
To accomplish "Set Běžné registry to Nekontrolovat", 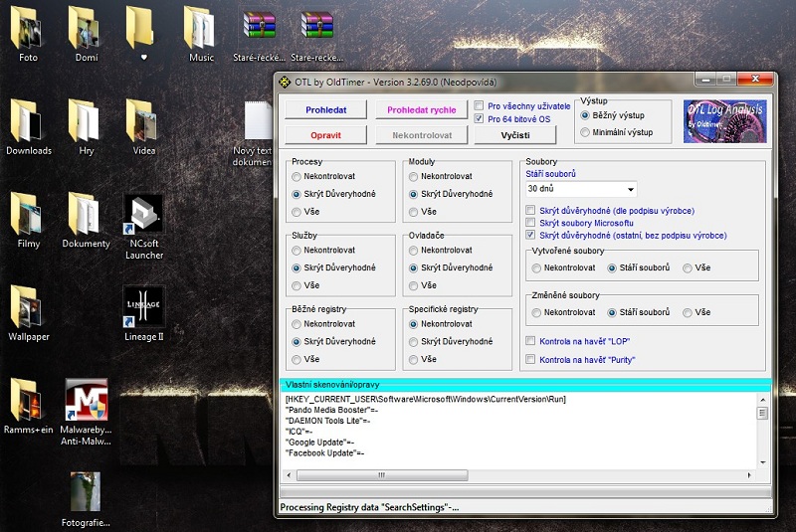I will point(297,324).
